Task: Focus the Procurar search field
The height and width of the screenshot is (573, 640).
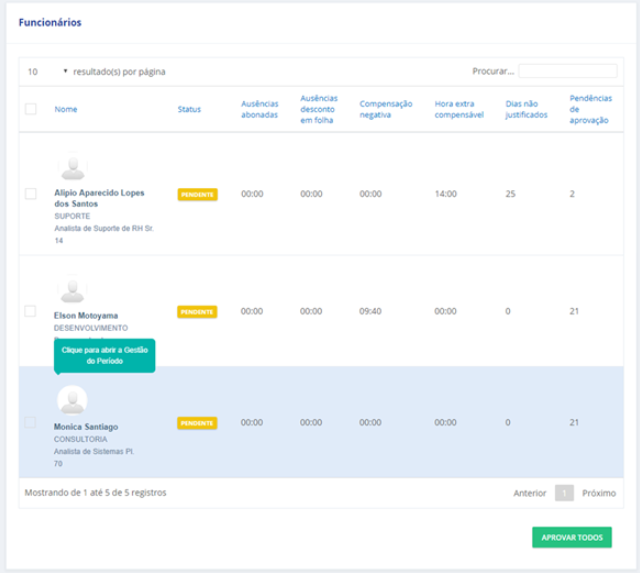Action: [567, 71]
